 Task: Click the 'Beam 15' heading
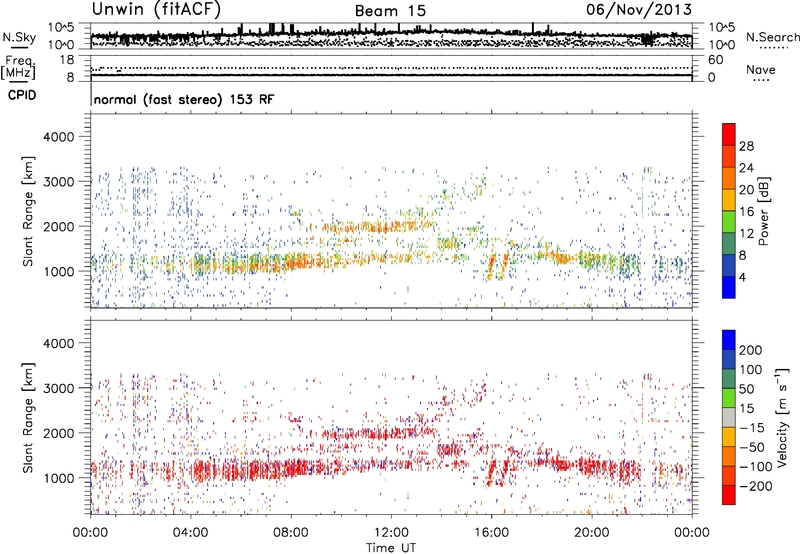tap(390, 11)
